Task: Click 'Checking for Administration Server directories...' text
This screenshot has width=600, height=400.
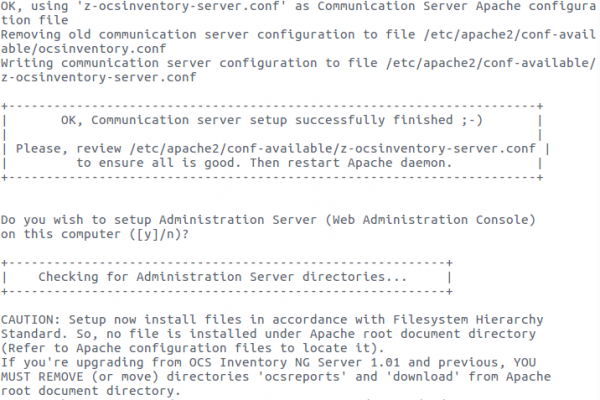Action: click(x=222, y=277)
